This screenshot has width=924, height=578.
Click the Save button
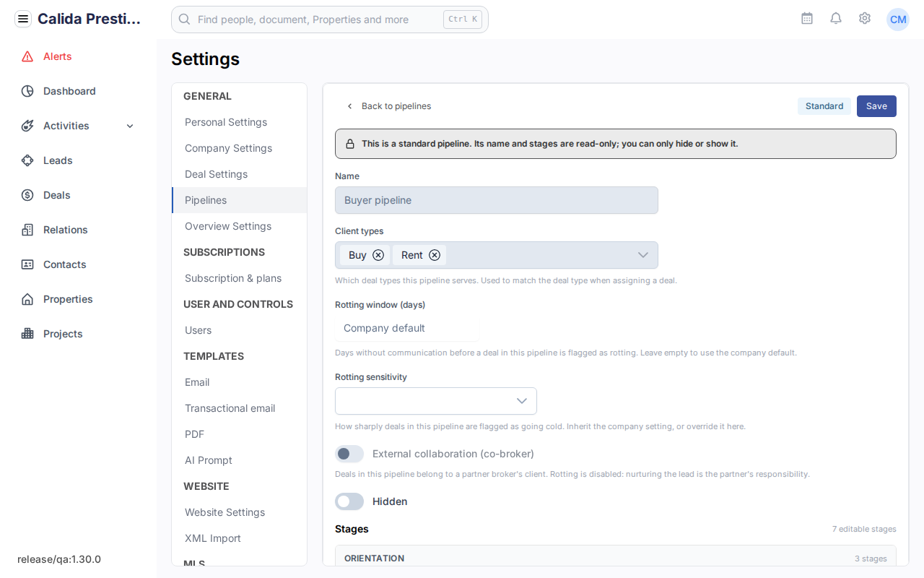pos(876,106)
